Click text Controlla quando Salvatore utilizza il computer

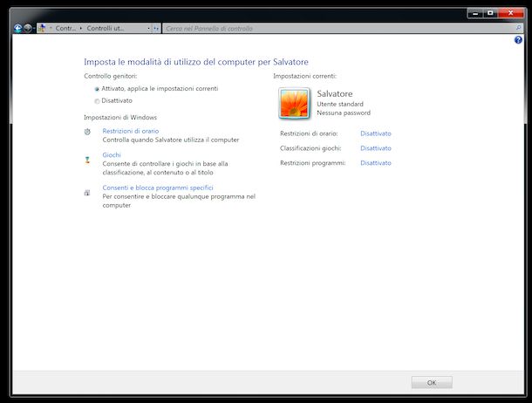tap(171, 140)
